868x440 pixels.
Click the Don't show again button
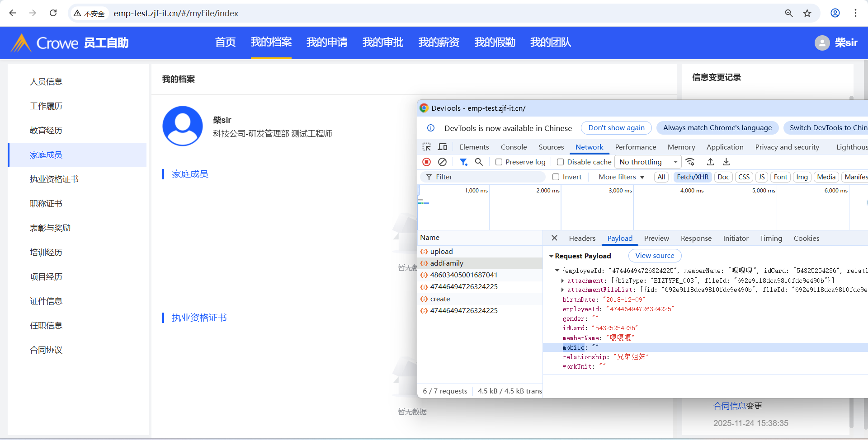616,128
